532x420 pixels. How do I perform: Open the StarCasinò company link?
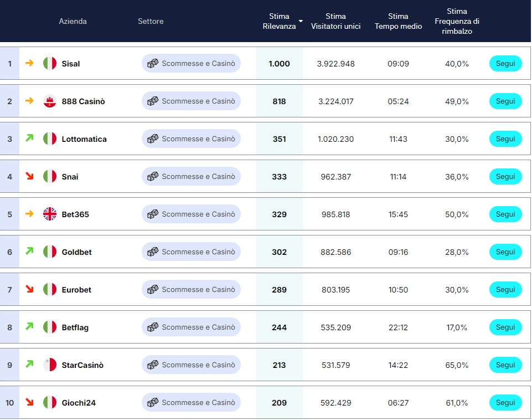(82, 365)
